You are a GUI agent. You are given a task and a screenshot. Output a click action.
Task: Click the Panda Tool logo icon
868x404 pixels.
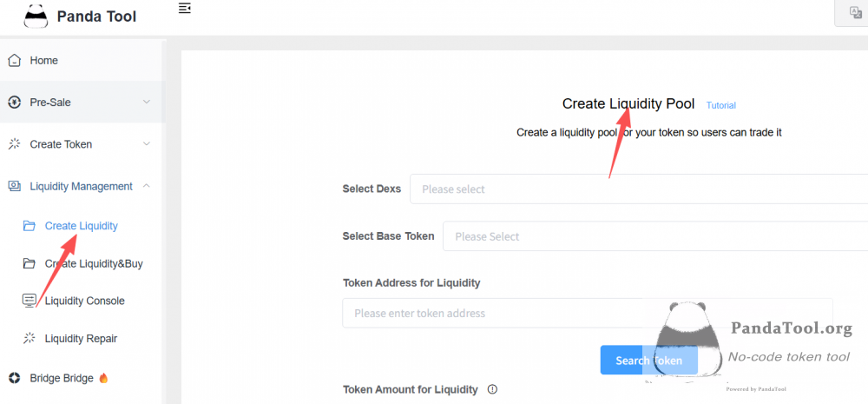click(36, 16)
